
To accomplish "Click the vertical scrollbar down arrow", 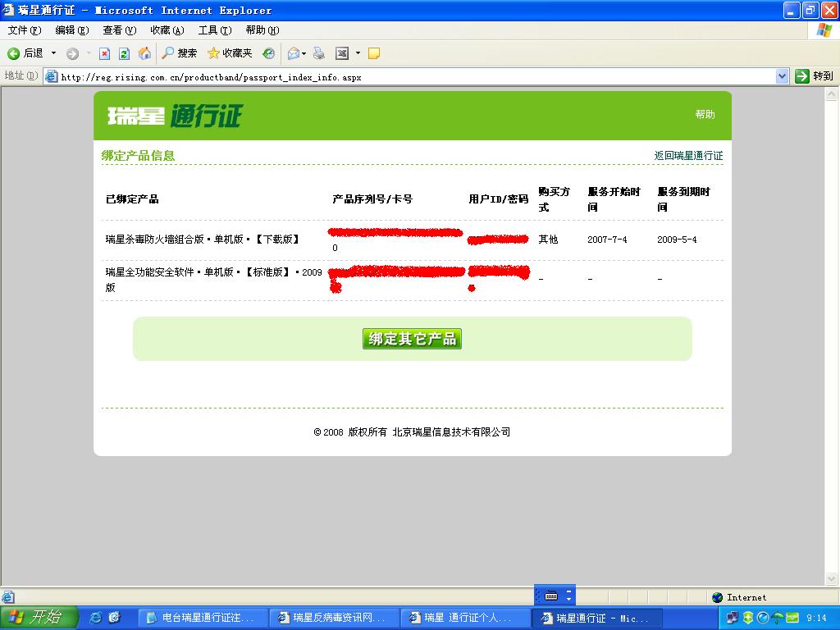I will [x=832, y=578].
